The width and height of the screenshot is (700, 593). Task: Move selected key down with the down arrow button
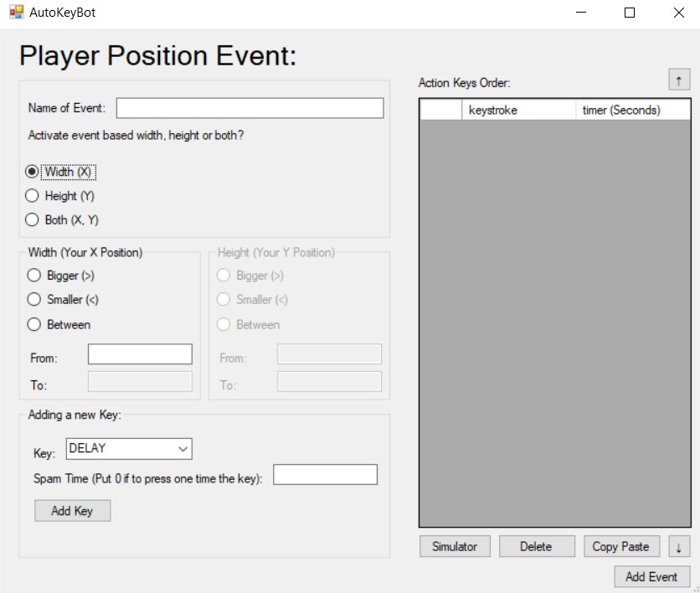tap(679, 547)
